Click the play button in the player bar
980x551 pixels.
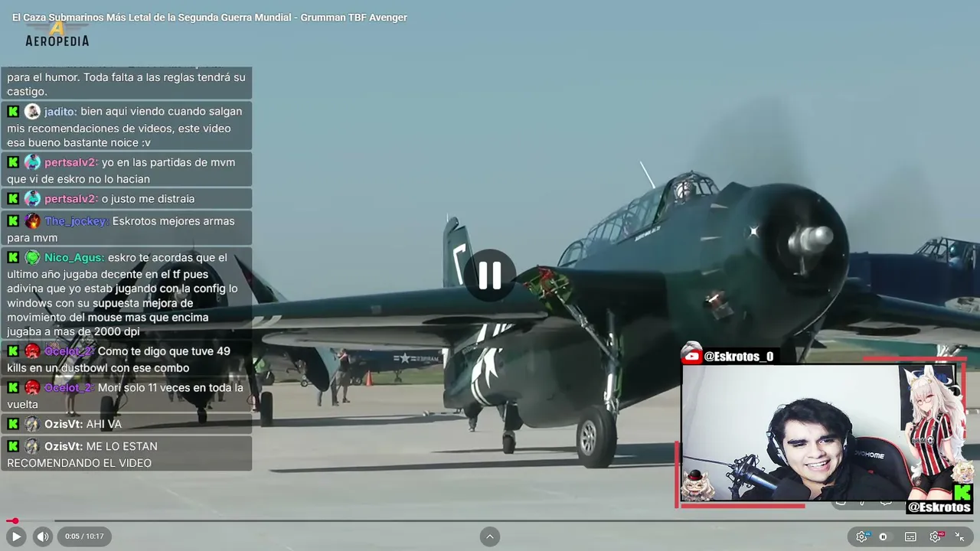coord(15,536)
